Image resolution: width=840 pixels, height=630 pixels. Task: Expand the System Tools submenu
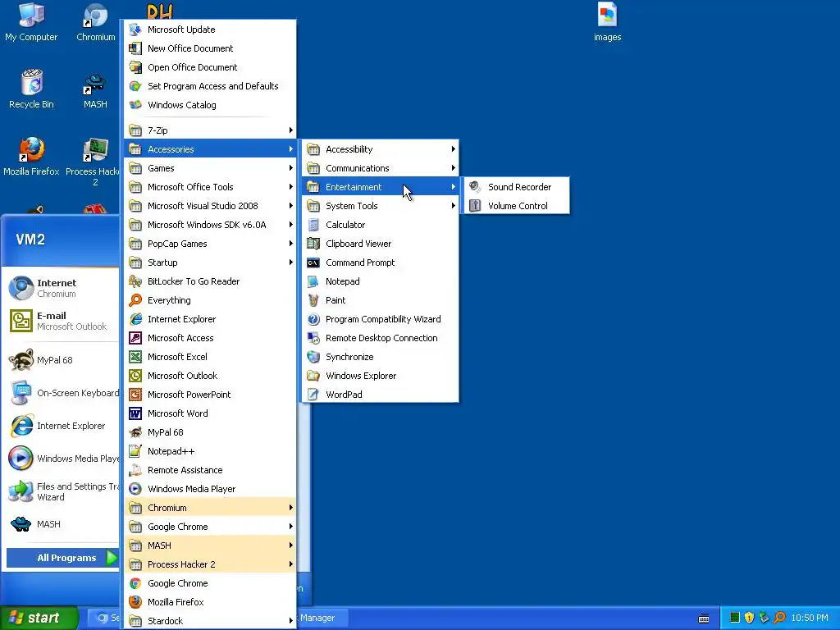pyautogui.click(x=380, y=206)
